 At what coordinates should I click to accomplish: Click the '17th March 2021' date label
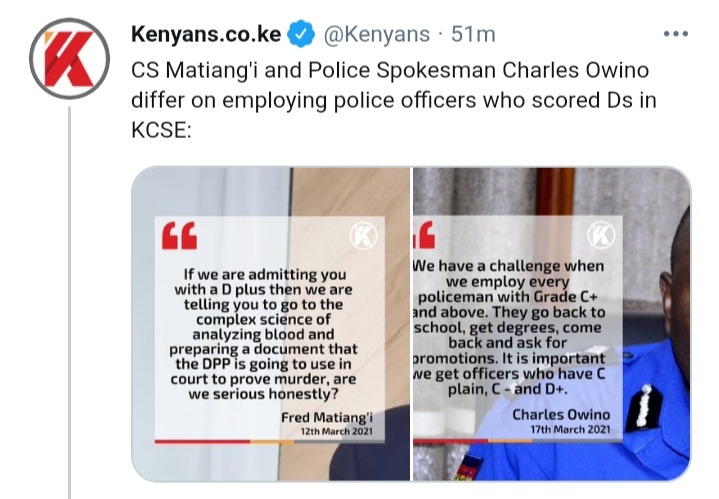tap(570, 430)
